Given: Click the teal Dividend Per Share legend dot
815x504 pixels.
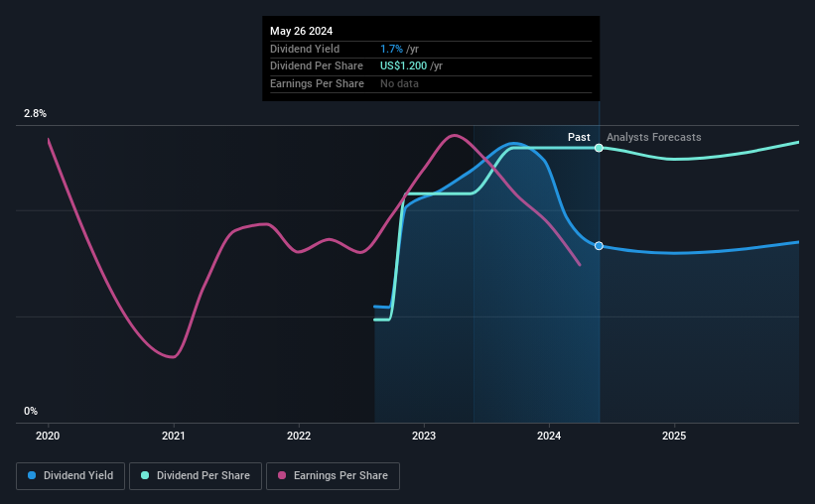Looking at the screenshot, I should click(x=145, y=475).
